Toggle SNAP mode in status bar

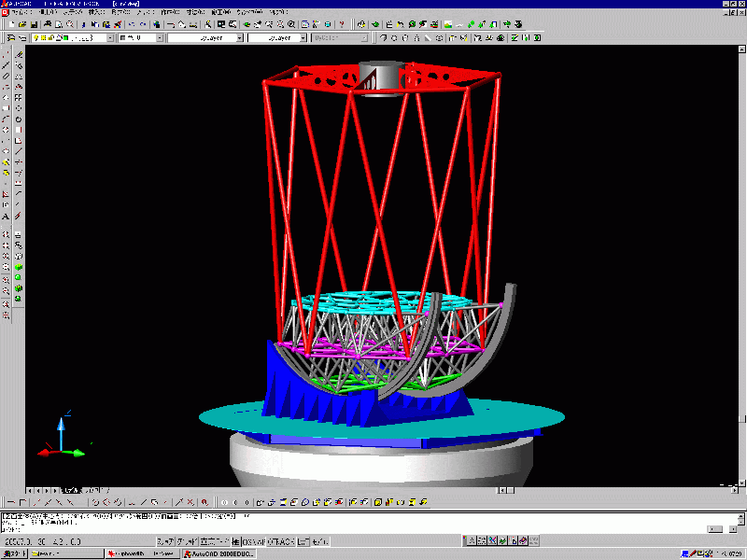(166, 541)
